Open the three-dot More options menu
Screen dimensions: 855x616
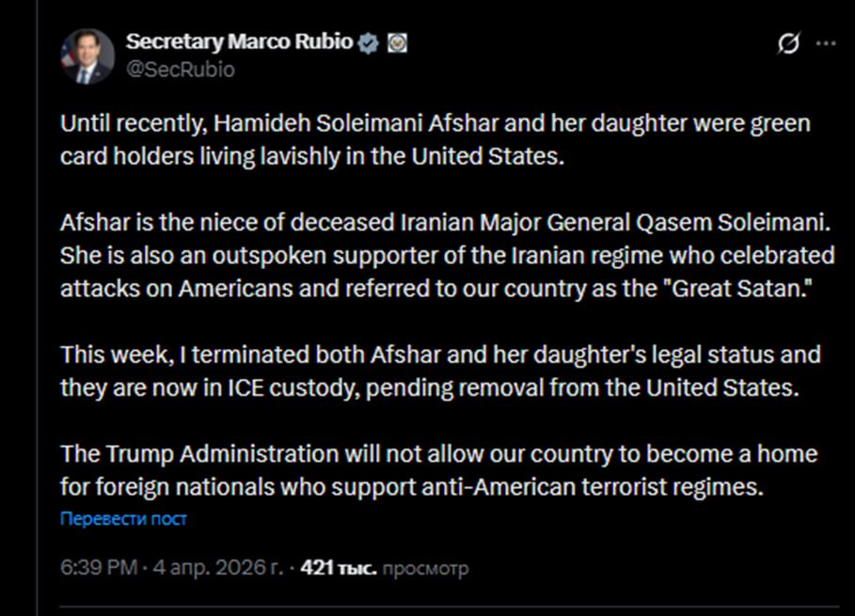(825, 44)
